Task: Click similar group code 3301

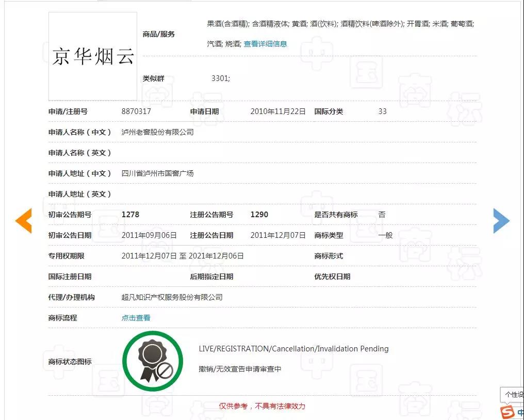Action: click(221, 78)
